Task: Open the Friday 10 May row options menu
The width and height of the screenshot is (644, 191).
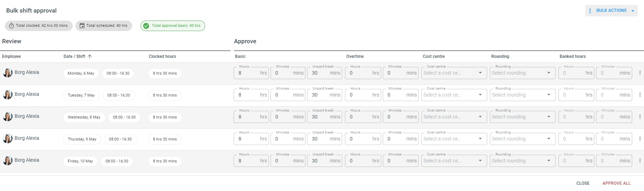Action: [640, 161]
